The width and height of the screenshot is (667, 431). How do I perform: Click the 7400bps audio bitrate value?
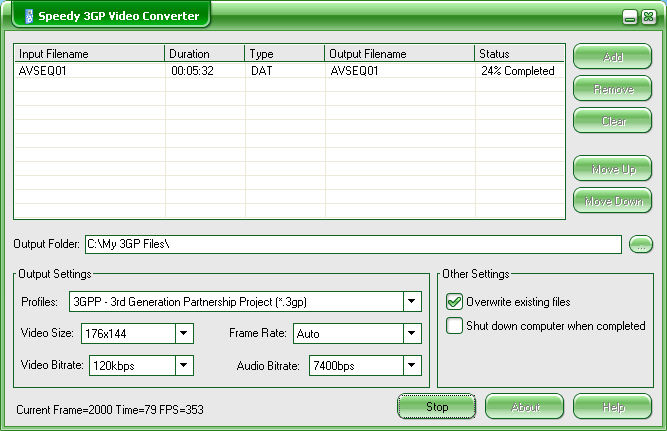pos(334,366)
